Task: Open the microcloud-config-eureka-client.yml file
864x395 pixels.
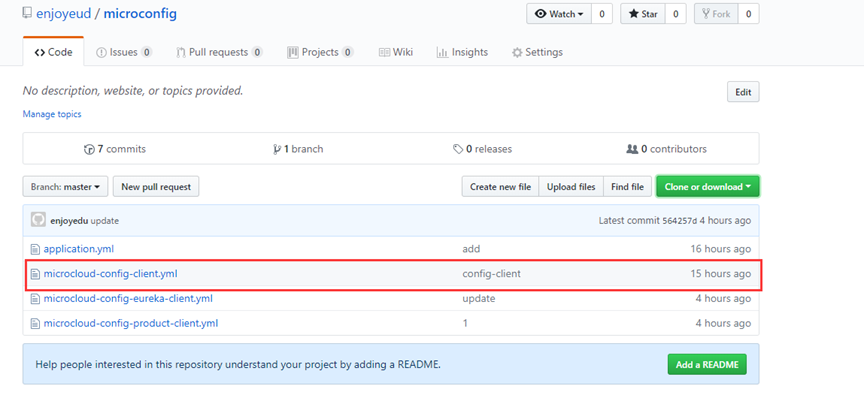Action: (x=128, y=299)
